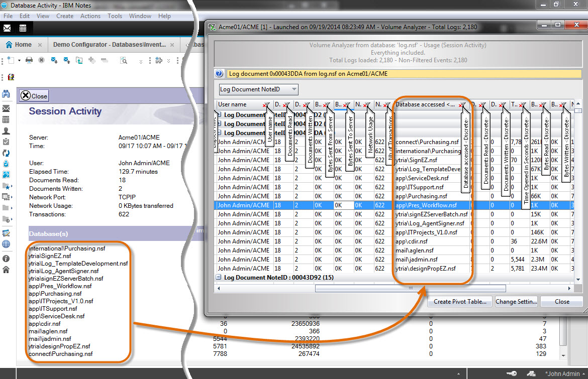The image size is (588, 379).
Task: Open the arrow beside the new document icon
Action: [19, 60]
